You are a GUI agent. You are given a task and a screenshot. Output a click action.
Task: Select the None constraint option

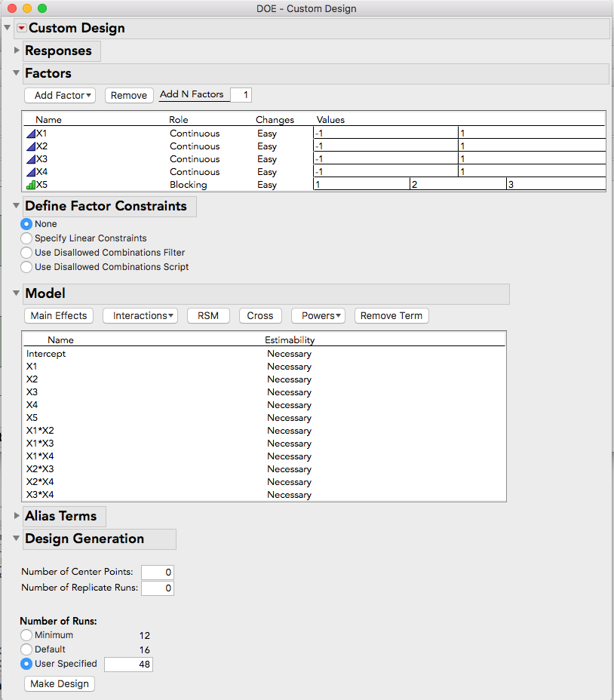[26, 224]
